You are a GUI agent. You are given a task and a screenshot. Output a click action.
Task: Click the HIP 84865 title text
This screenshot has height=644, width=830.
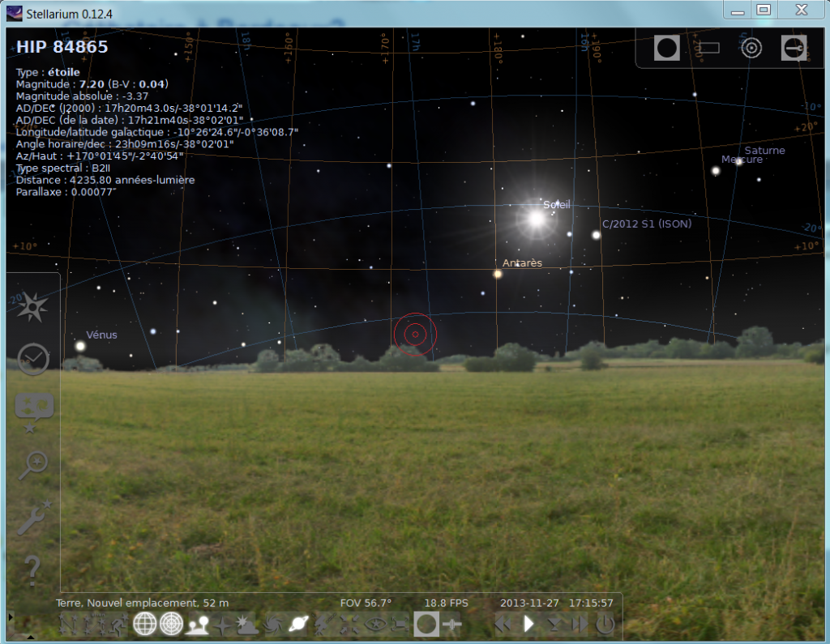[x=62, y=47]
